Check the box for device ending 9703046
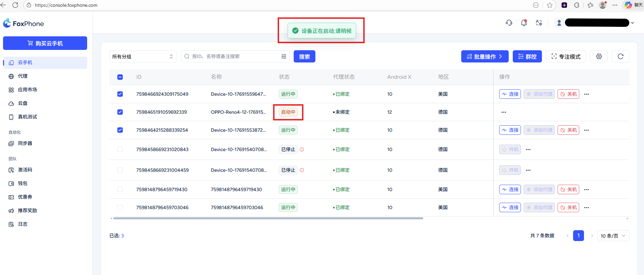 [x=120, y=207]
